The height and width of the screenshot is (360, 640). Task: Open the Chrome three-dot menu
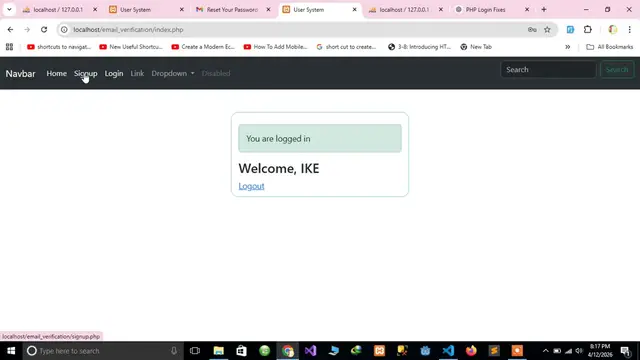point(629,29)
